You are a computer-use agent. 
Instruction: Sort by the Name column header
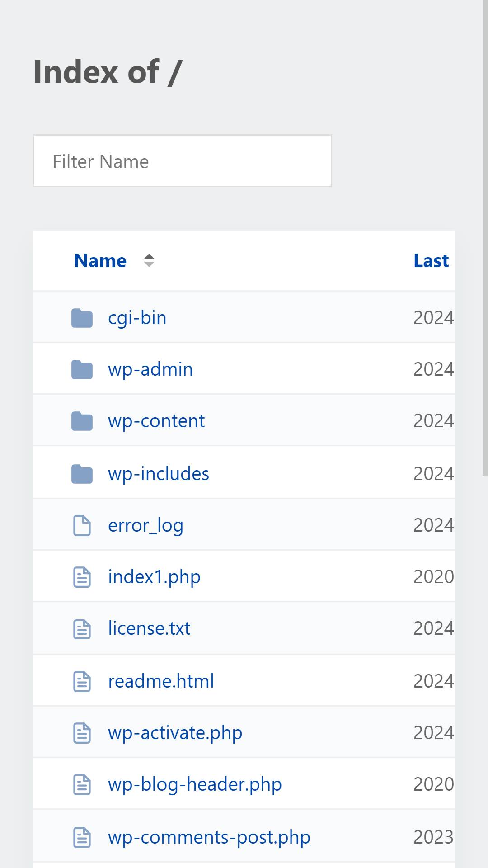(x=100, y=261)
